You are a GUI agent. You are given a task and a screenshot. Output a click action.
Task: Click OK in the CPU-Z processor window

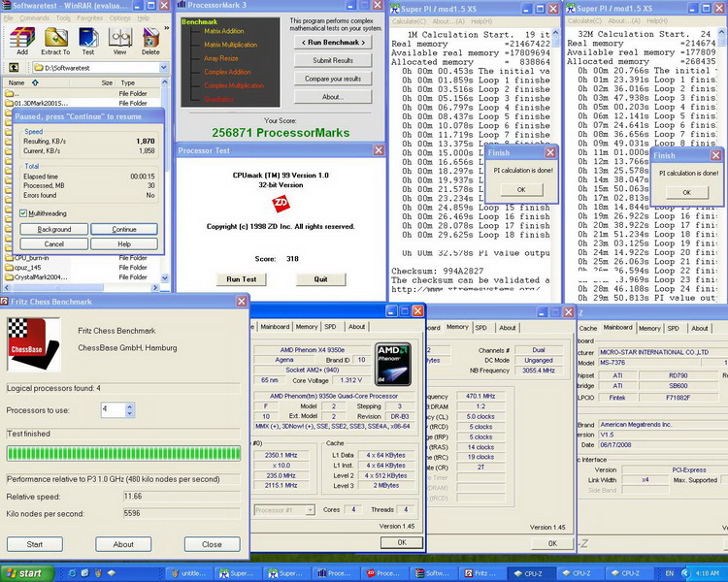[x=402, y=542]
